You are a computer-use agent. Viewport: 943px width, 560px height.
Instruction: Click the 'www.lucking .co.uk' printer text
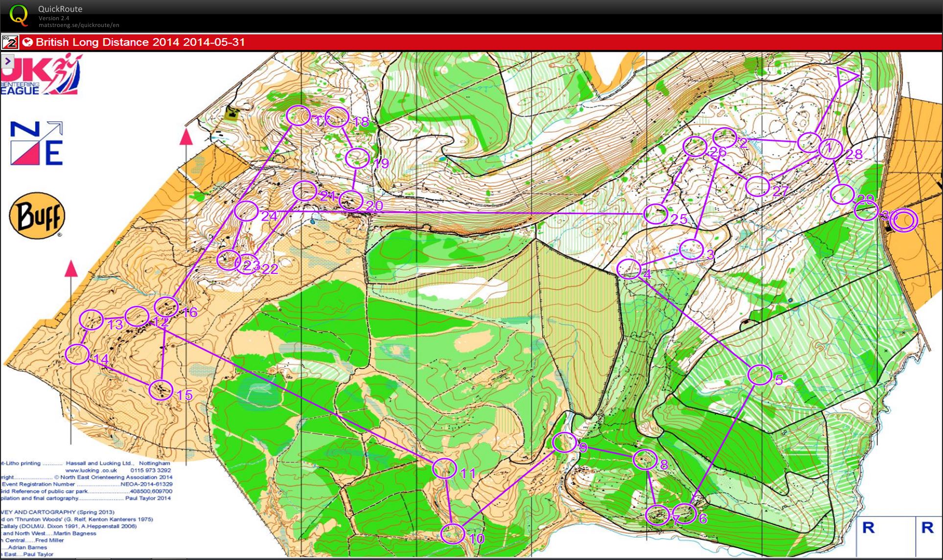point(91,470)
